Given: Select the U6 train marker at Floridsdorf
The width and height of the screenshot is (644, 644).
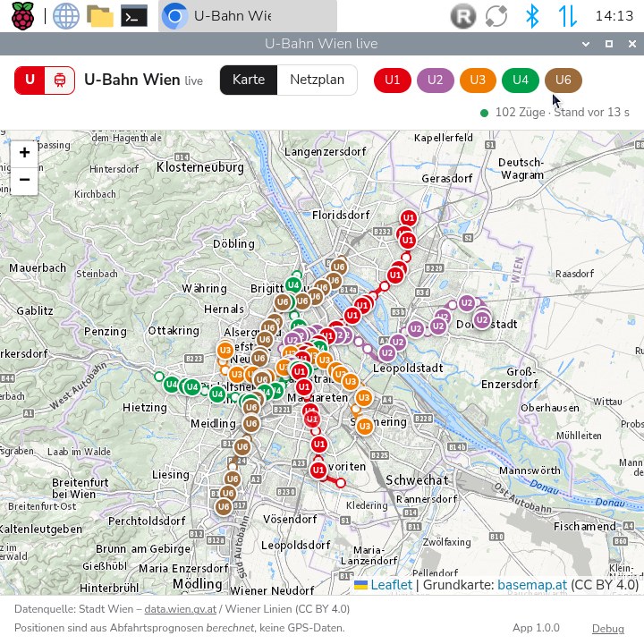Looking at the screenshot, I should pos(339,267).
